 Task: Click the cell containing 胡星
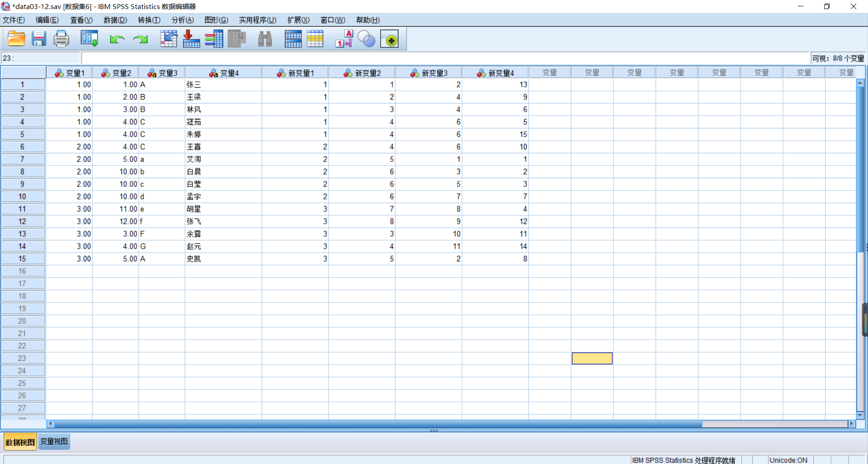click(223, 209)
